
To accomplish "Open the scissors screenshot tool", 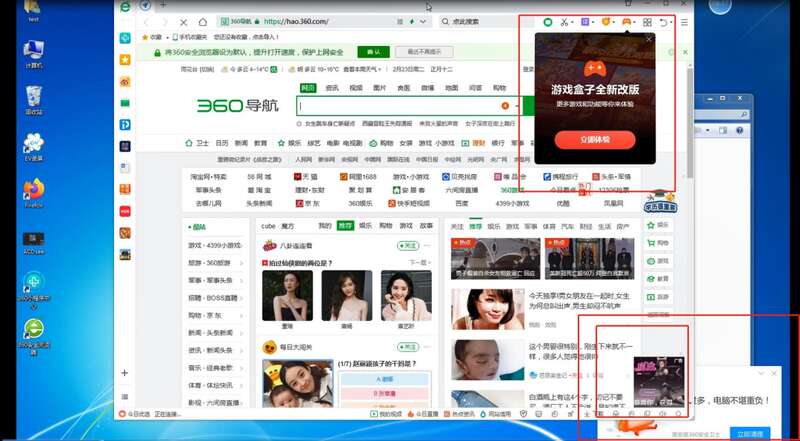I will pyautogui.click(x=564, y=22).
